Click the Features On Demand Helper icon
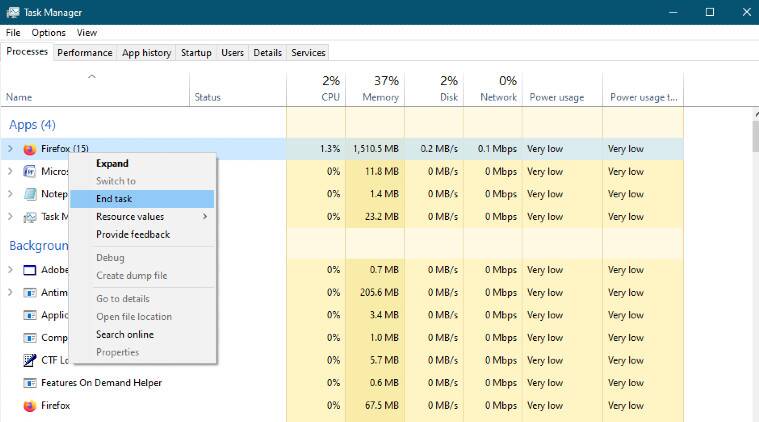 coord(29,383)
